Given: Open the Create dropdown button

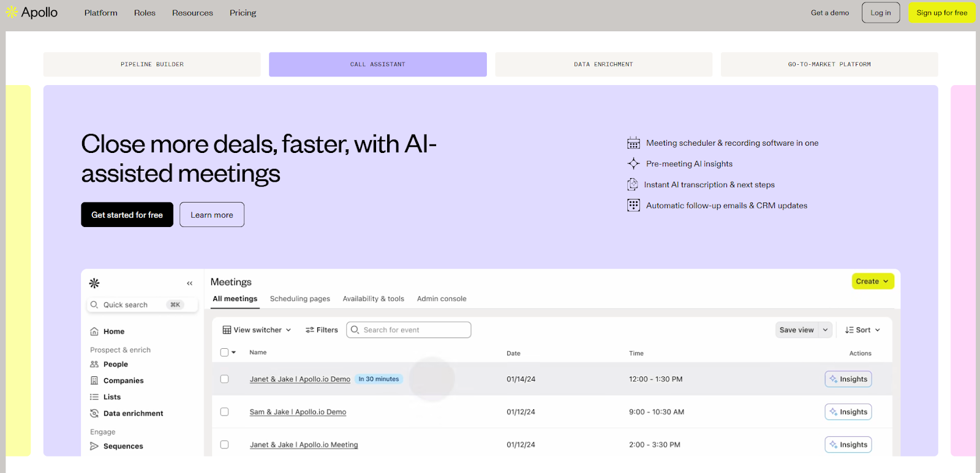Looking at the screenshot, I should point(873,281).
